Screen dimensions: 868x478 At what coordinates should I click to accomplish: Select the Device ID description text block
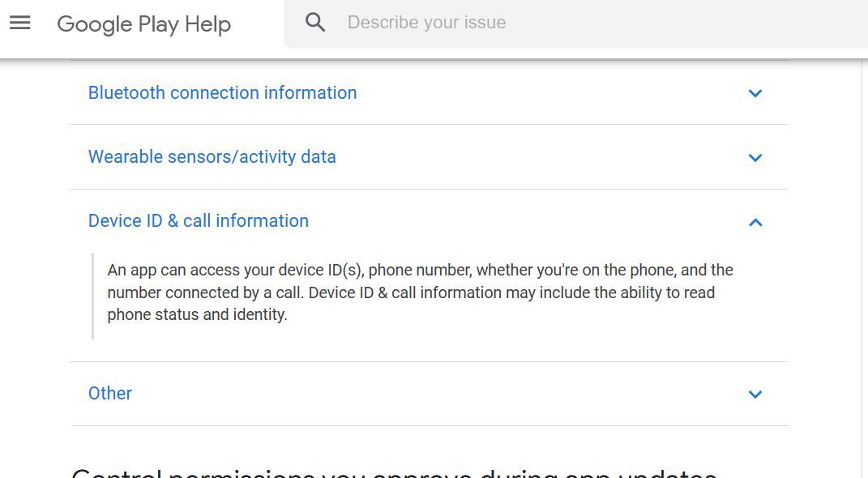coord(420,292)
